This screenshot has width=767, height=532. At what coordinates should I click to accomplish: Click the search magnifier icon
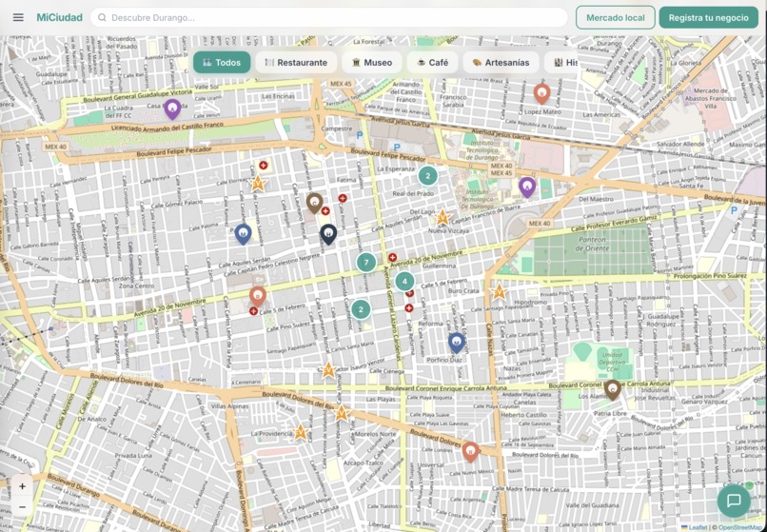click(102, 18)
